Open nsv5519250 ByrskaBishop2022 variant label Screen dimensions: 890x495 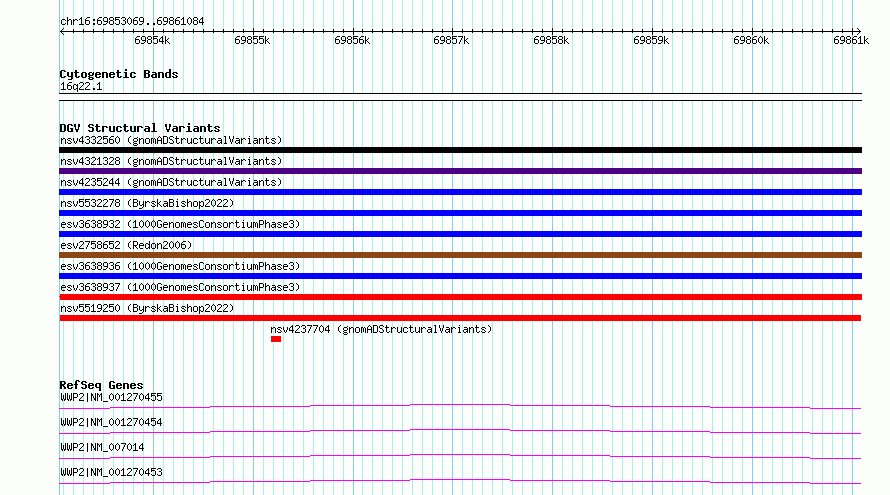(x=147, y=308)
